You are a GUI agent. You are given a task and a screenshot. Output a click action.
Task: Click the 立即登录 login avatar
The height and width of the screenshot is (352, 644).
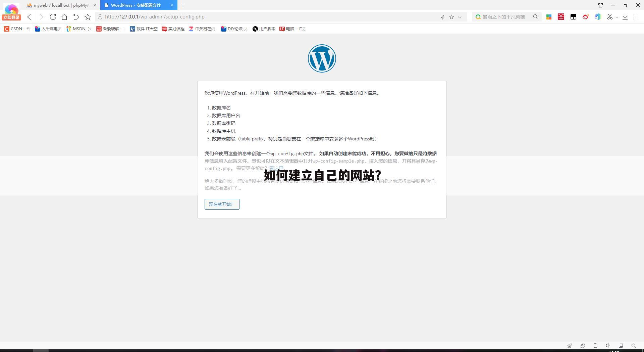pyautogui.click(x=11, y=12)
